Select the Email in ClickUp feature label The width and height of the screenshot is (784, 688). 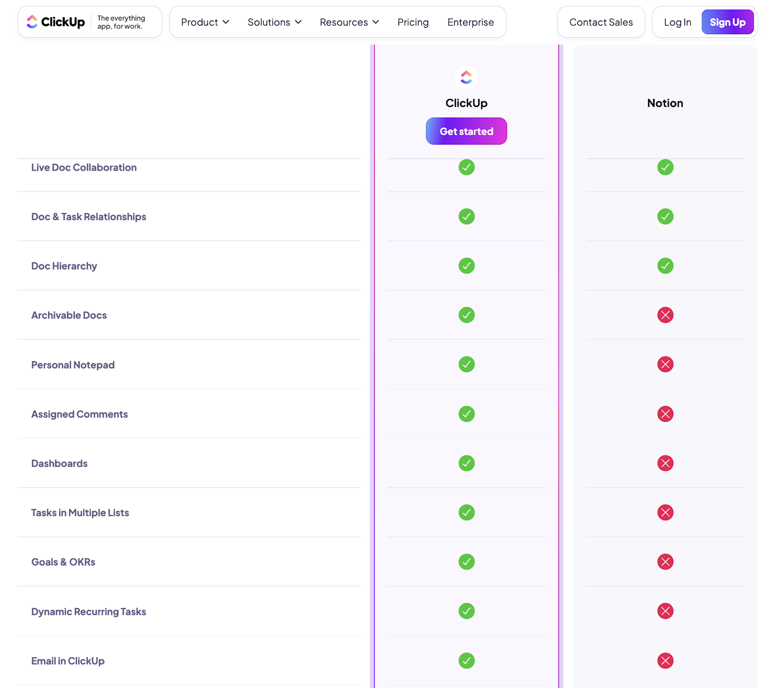[x=68, y=661]
